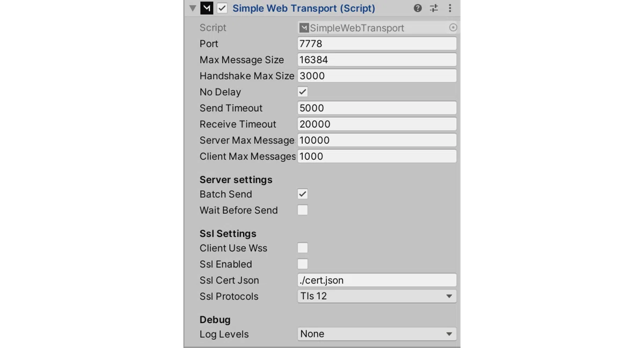Open the script object picker circle icon
644x348 pixels.
click(453, 27)
